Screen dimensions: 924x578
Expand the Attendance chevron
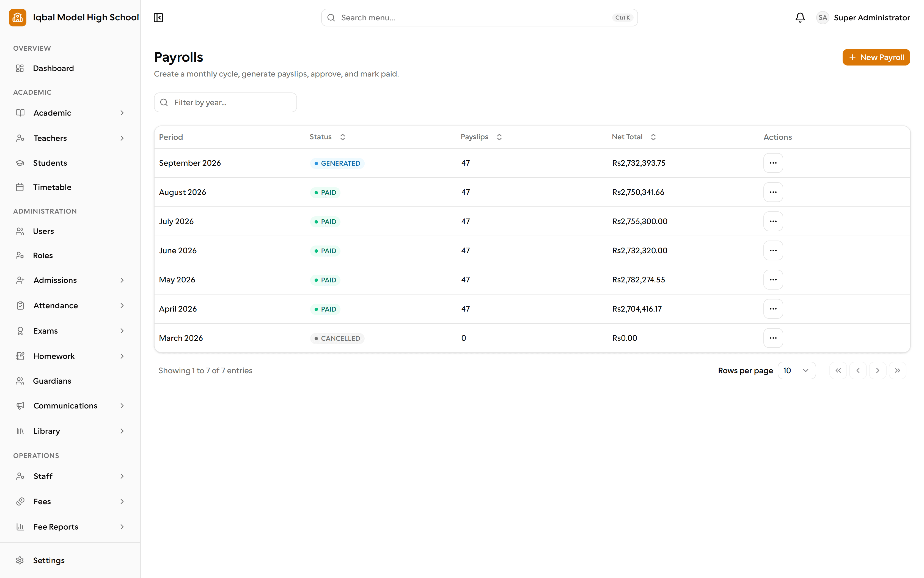(122, 306)
